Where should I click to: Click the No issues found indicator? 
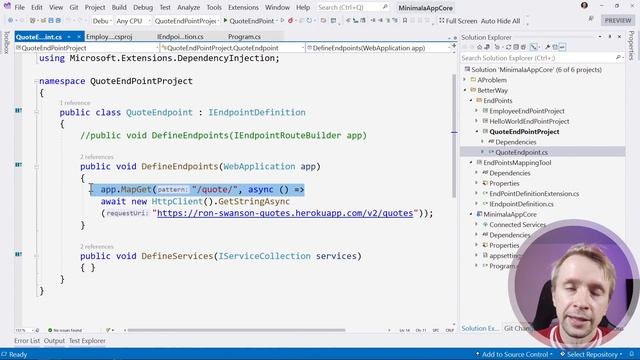tap(65, 330)
